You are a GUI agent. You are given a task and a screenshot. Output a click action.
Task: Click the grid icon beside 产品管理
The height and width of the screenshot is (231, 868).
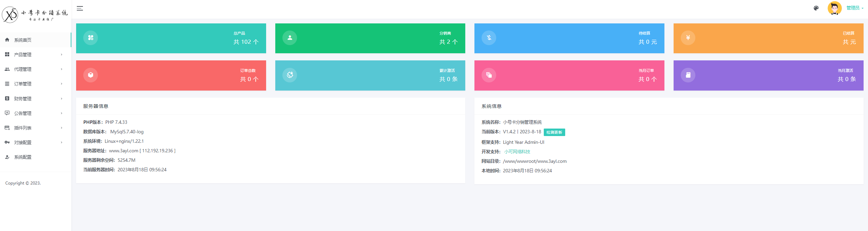pyautogui.click(x=7, y=55)
